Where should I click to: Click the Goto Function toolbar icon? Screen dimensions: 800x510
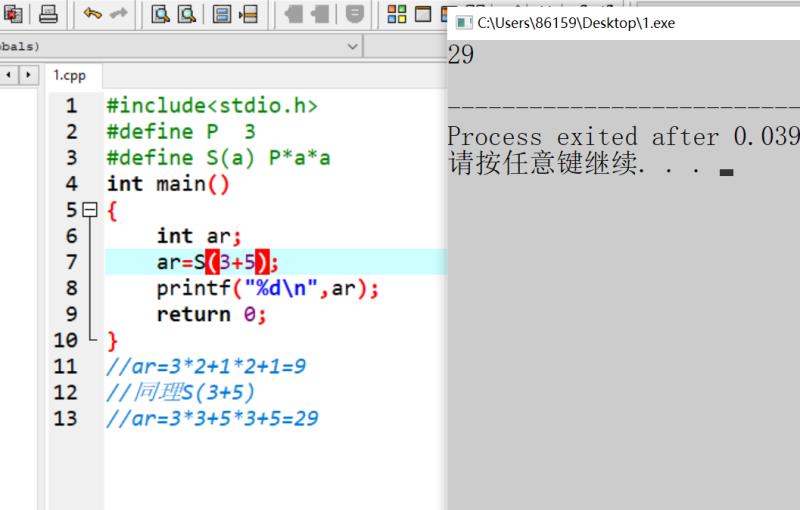[x=222, y=14]
